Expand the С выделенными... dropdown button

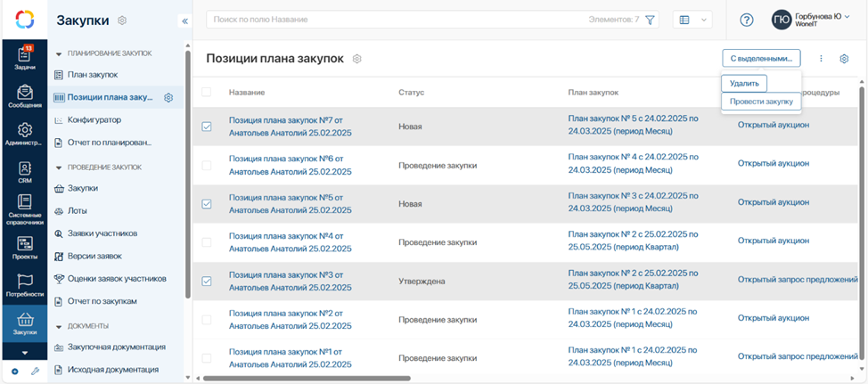(761, 58)
